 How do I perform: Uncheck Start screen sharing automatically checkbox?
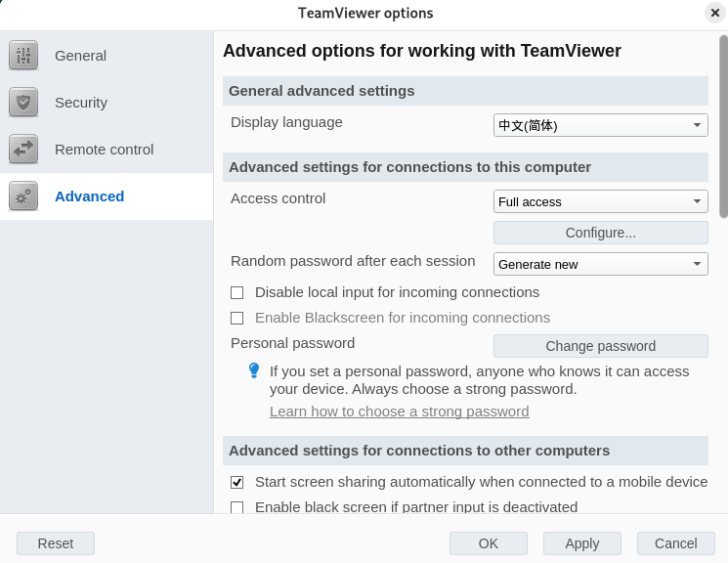(x=236, y=482)
